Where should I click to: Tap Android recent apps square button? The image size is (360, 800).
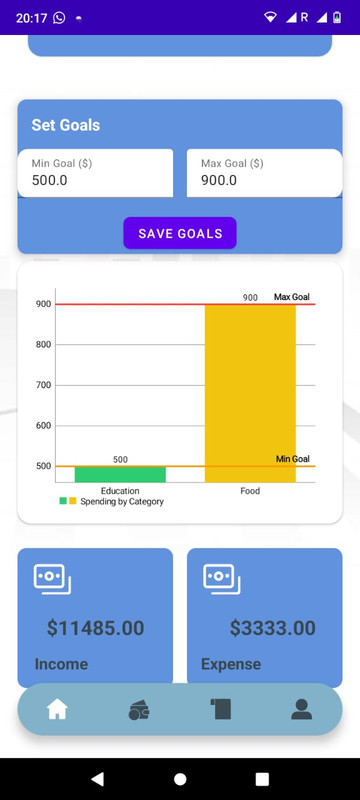[x=262, y=779]
